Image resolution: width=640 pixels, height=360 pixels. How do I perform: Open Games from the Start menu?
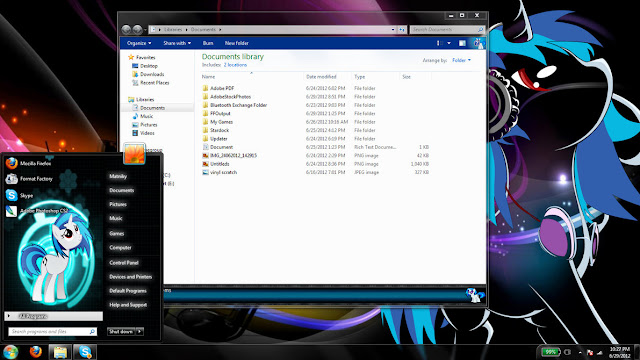tap(116, 233)
